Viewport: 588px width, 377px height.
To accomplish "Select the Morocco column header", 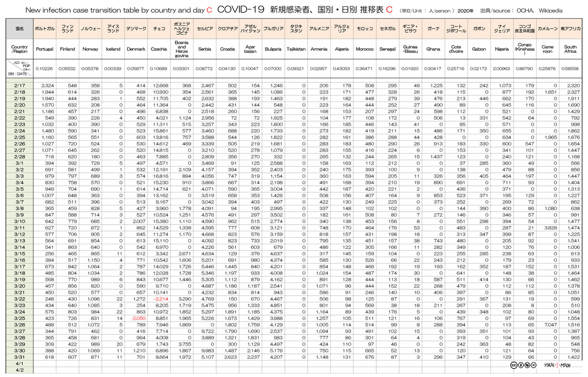I will pos(364,49).
